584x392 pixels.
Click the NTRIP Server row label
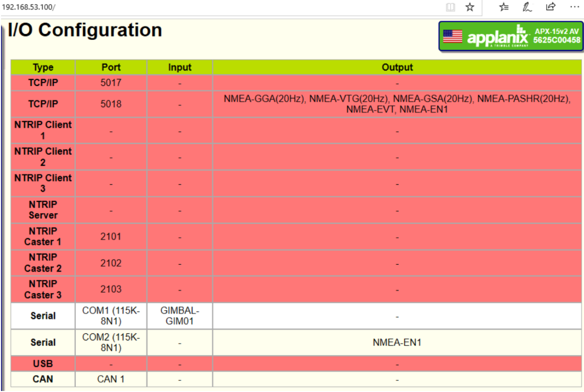click(x=43, y=210)
